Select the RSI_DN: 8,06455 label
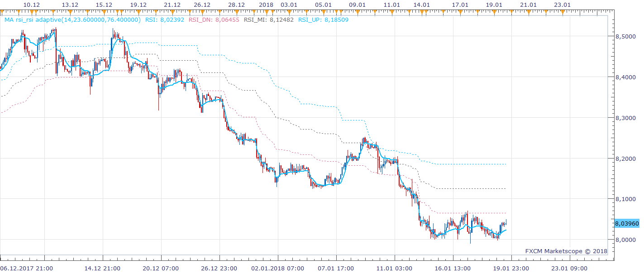 point(214,20)
